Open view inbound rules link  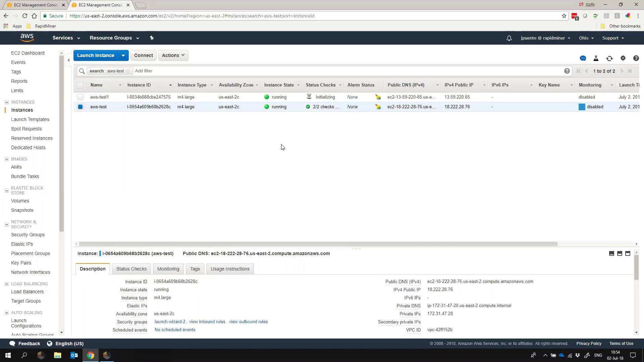(207, 322)
